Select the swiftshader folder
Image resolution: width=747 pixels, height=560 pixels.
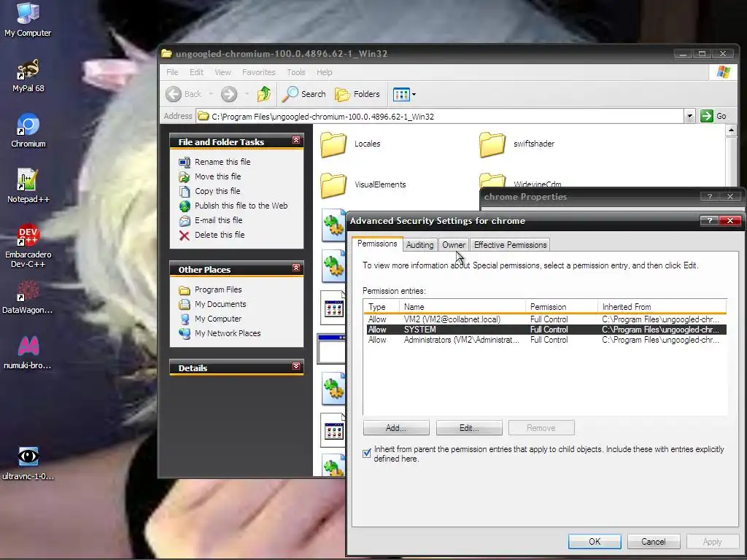click(x=517, y=144)
